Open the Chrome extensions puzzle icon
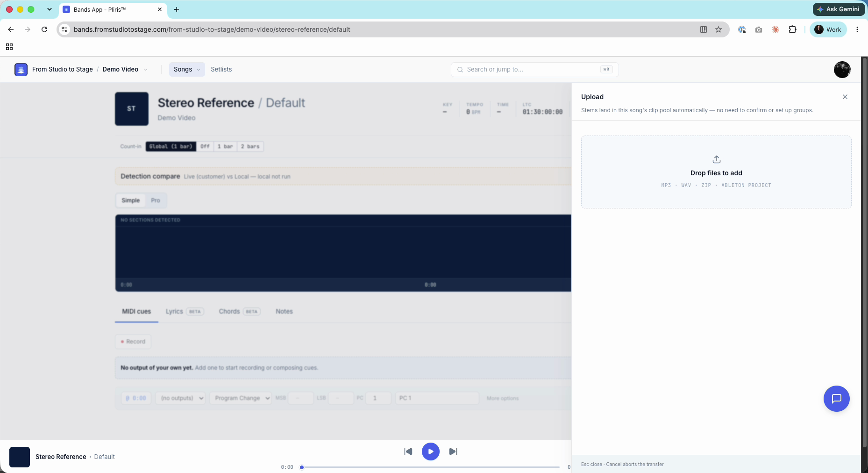The image size is (868, 473). pos(792,29)
